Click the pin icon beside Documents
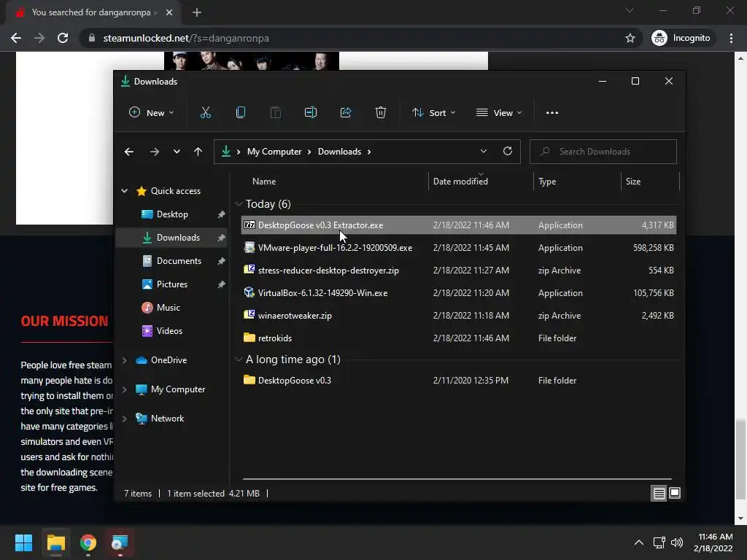Viewport: 747px width, 560px height. point(222,262)
